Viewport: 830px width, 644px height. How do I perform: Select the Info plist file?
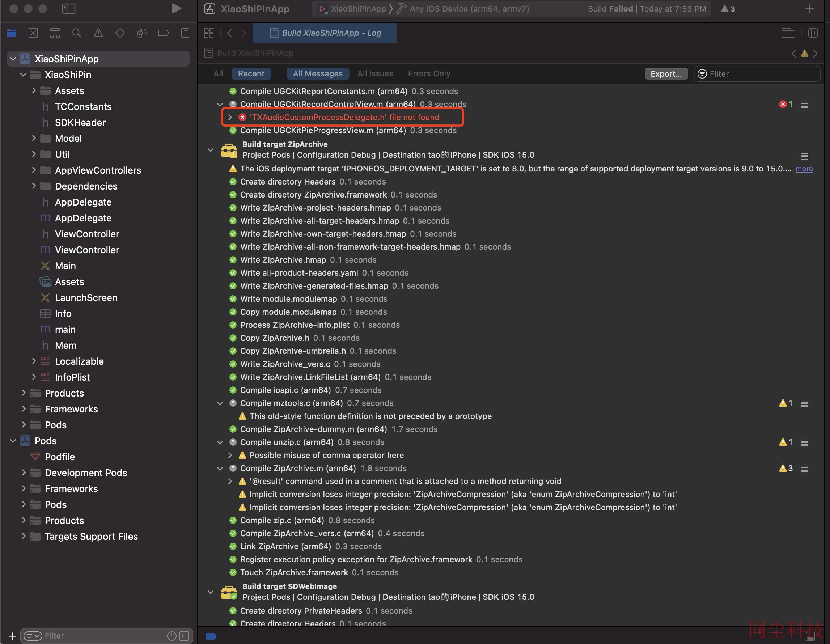63,313
